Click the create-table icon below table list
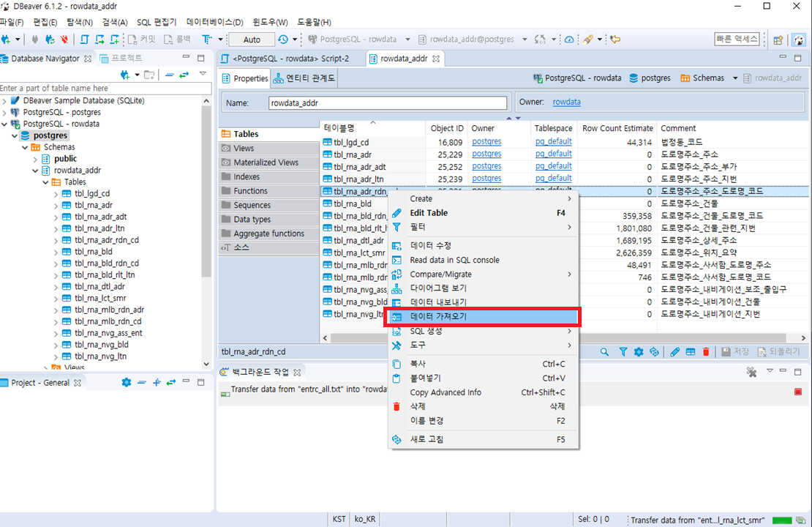Image resolution: width=812 pixels, height=527 pixels. 691,352
